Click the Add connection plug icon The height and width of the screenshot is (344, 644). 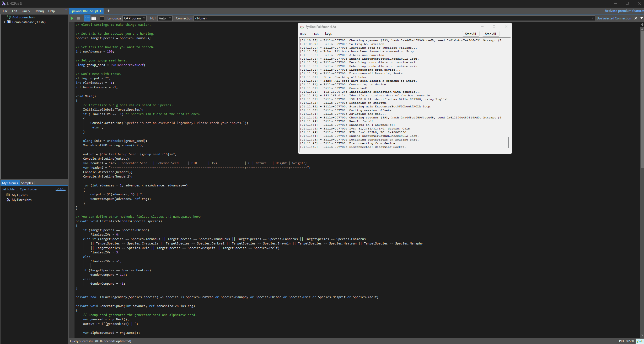tap(9, 17)
